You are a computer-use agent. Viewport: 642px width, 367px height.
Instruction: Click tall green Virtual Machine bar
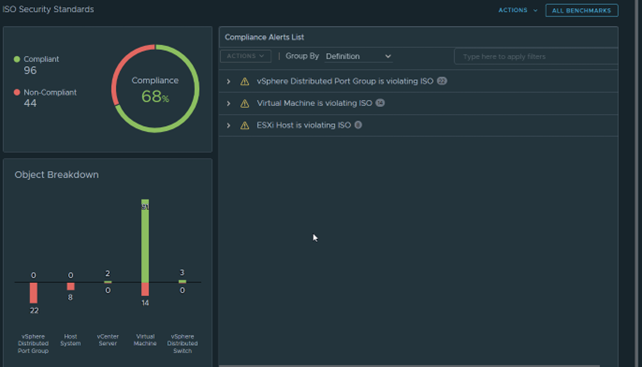145,241
